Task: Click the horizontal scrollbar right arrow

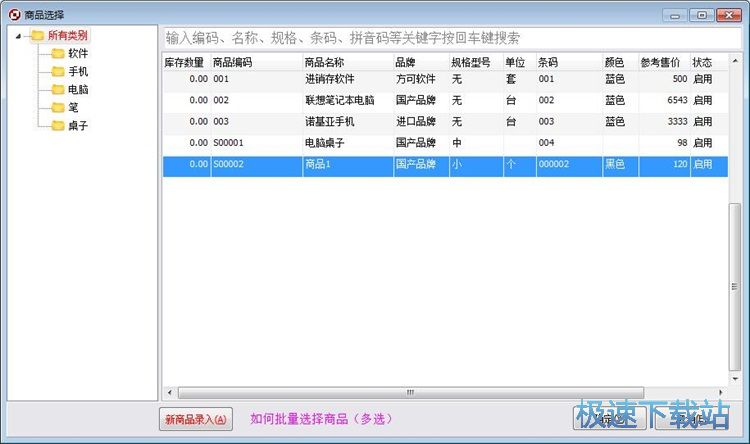Action: tap(721, 392)
